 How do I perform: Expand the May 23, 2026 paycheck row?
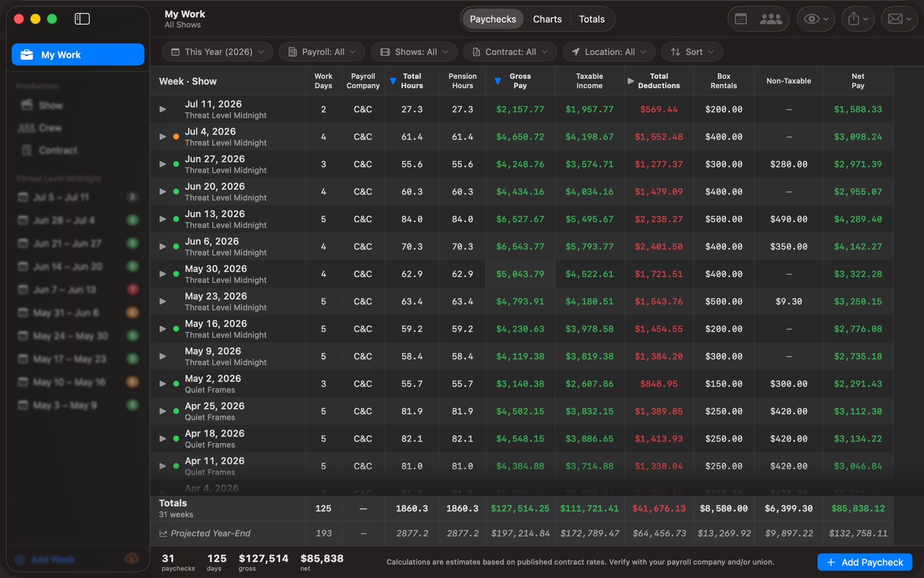[x=163, y=302]
